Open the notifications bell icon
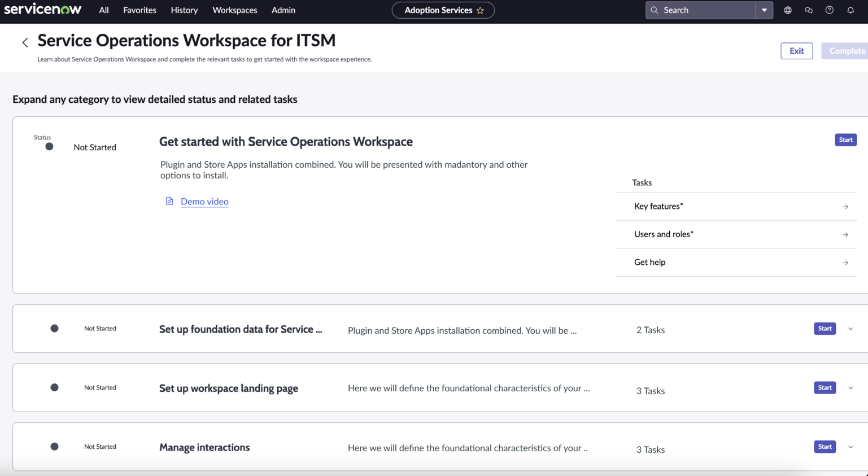This screenshot has height=476, width=868. point(850,10)
